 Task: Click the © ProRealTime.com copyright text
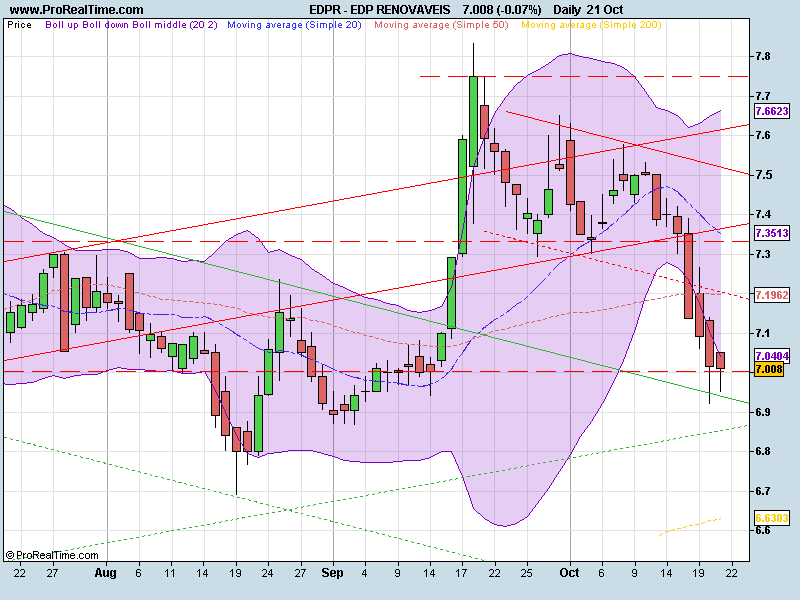pyautogui.click(x=52, y=555)
